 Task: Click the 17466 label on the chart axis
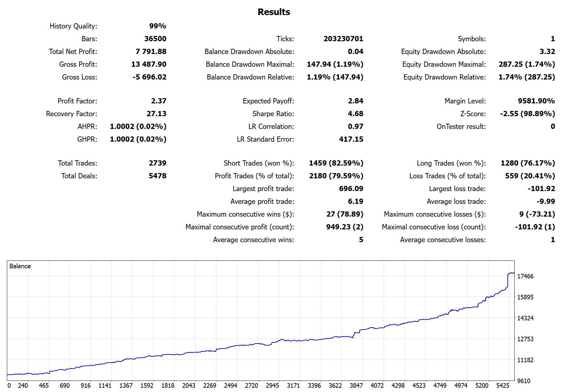pos(525,276)
